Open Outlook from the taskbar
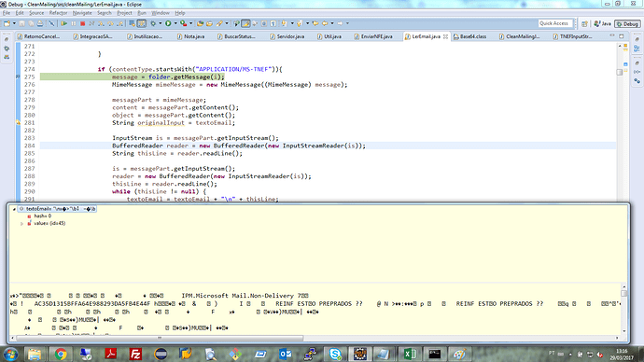 point(285,354)
